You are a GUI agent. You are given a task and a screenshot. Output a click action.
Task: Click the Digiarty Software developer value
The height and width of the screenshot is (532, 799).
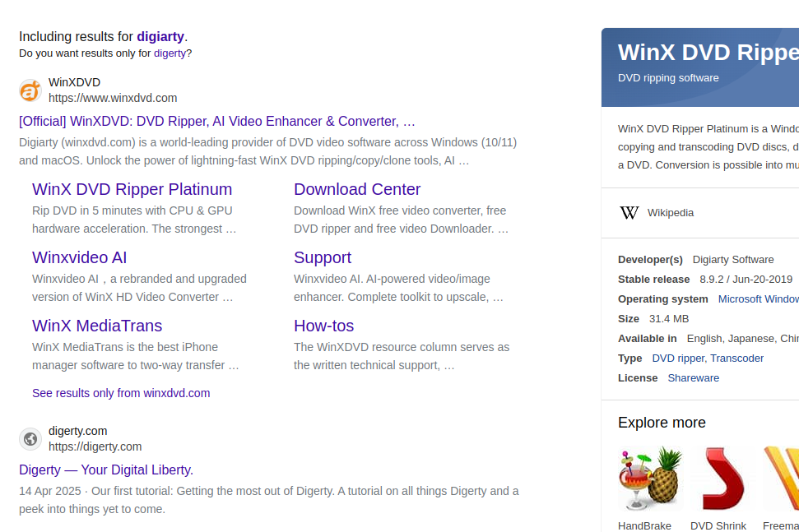point(732,260)
